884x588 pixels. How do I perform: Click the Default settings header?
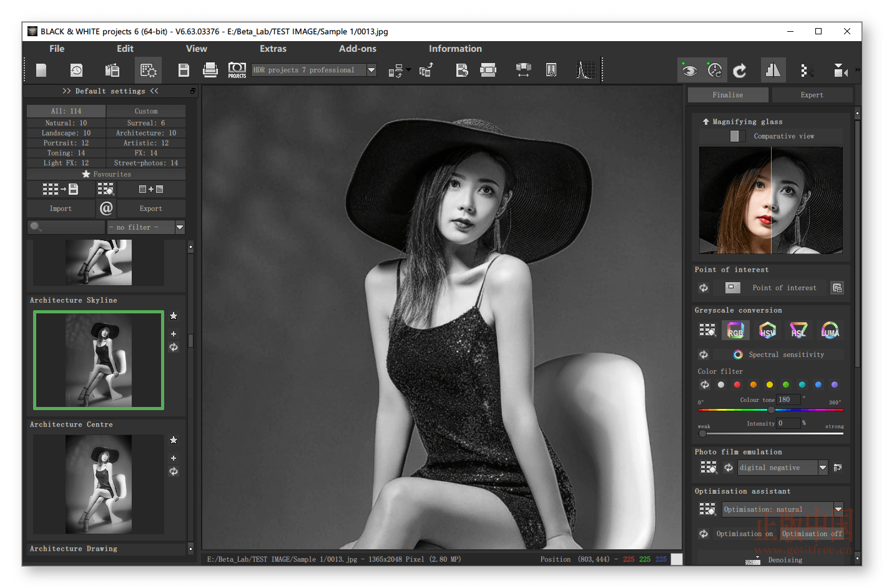(110, 91)
